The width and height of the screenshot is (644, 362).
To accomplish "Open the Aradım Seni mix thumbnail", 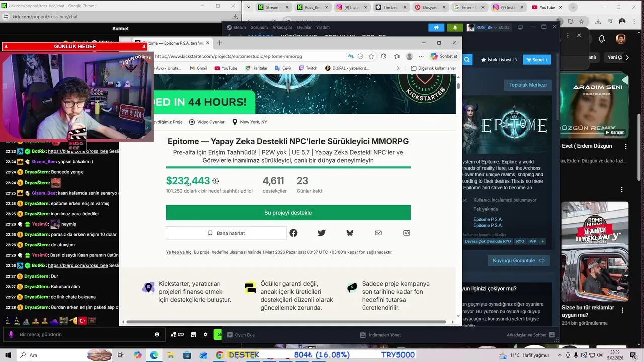I will point(594,105).
